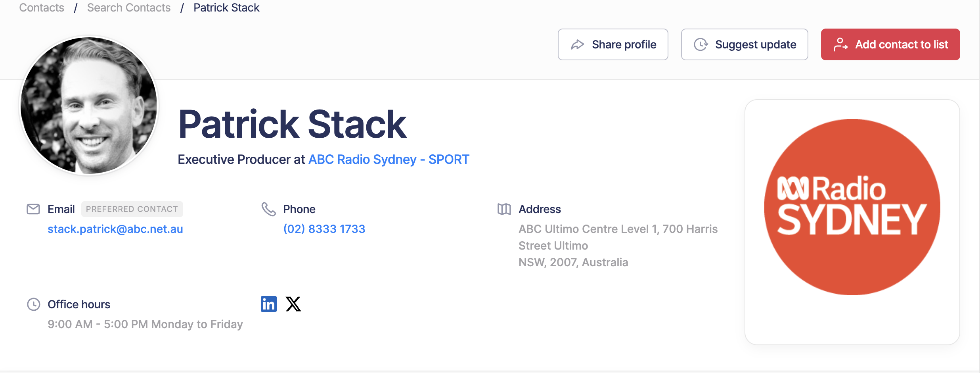Click the 9:00 AM - 5:00 PM hours text
The width and height of the screenshot is (980, 373).
(145, 324)
